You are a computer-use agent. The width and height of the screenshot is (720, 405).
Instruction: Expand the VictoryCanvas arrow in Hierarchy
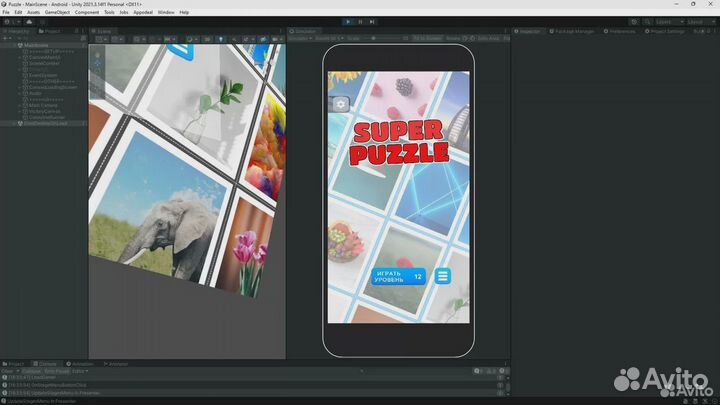point(20,111)
